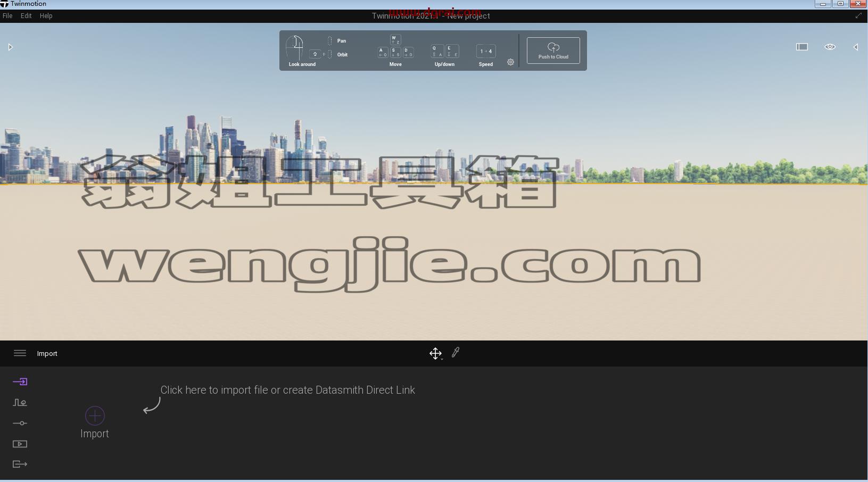Screen dimensions: 868x482
Task: Open the Help menu
Action: (x=46, y=16)
